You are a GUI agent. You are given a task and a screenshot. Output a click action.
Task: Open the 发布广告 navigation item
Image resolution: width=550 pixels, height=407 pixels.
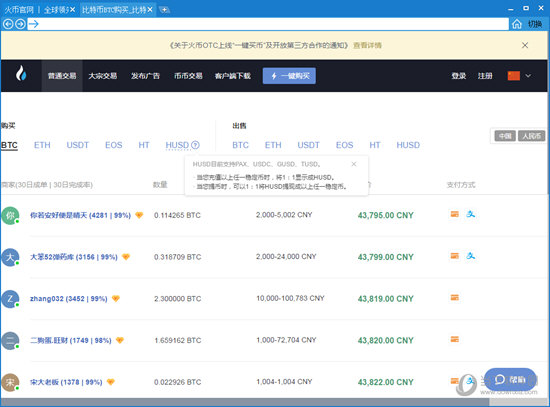point(145,76)
